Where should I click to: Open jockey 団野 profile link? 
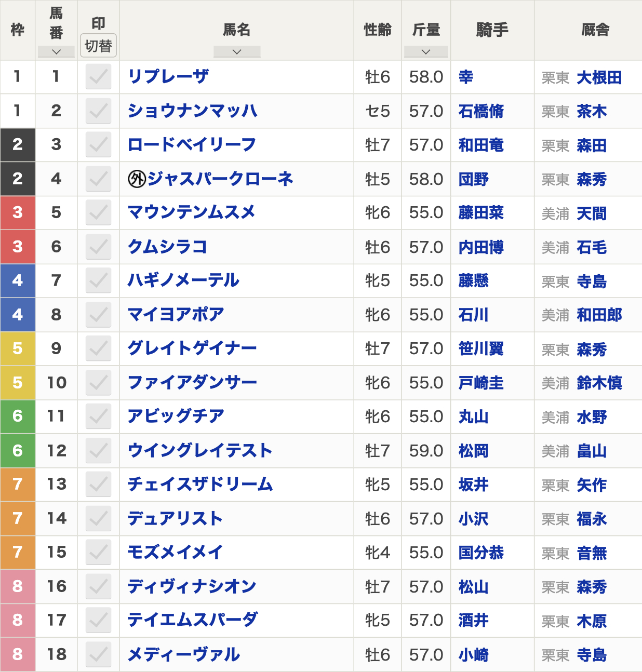coord(474,179)
